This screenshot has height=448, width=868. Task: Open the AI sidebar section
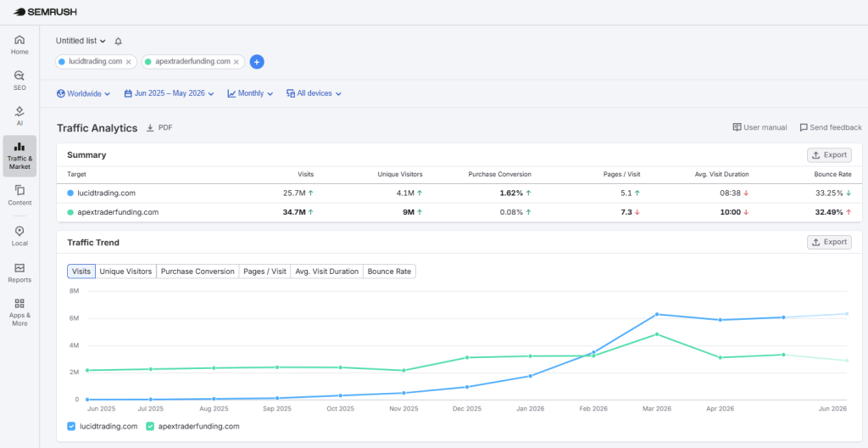point(19,116)
